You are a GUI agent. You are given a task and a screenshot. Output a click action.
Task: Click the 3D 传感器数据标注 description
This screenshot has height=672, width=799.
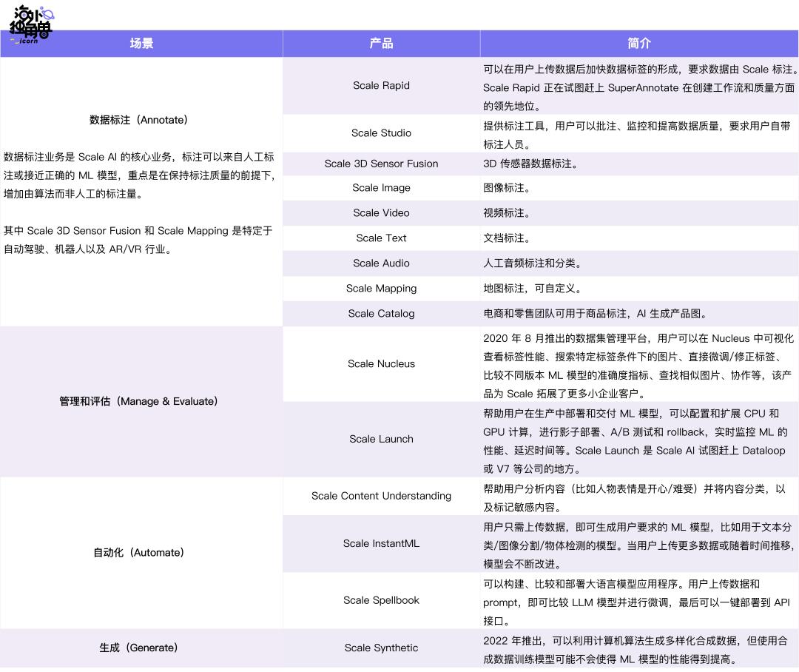point(530,164)
